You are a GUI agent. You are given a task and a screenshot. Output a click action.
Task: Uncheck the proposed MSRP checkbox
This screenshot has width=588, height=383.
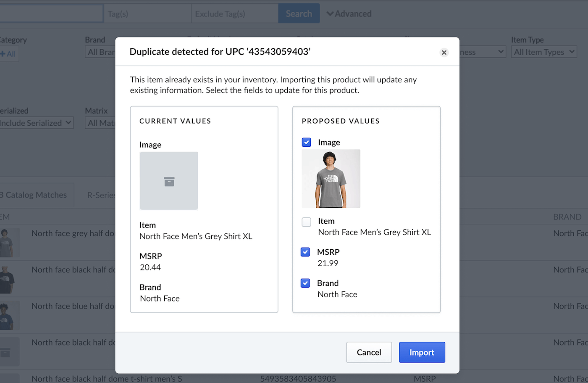(x=305, y=252)
